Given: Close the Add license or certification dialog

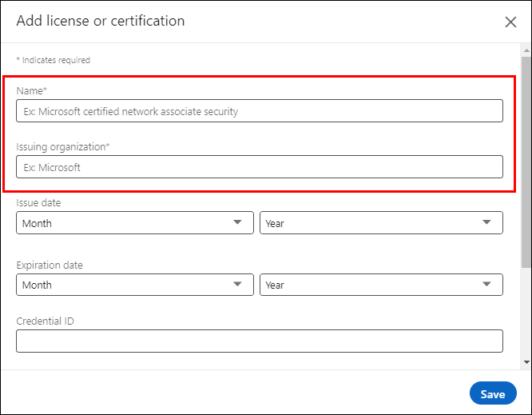Looking at the screenshot, I should click(510, 22).
